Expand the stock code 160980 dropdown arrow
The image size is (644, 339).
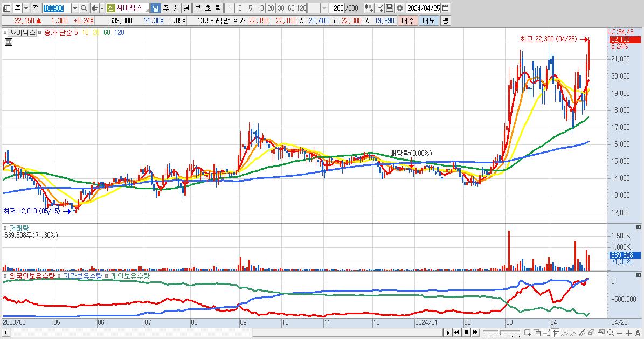pyautogui.click(x=75, y=8)
